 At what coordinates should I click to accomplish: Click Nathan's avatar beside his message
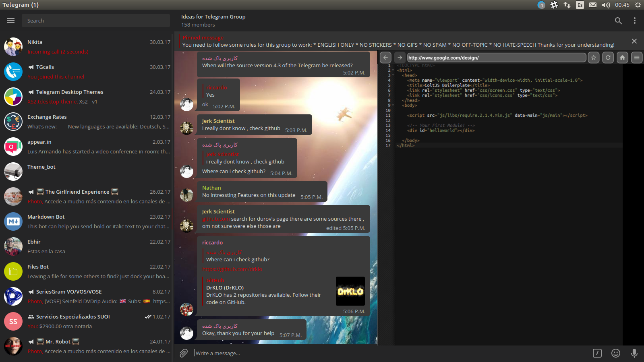pyautogui.click(x=186, y=194)
